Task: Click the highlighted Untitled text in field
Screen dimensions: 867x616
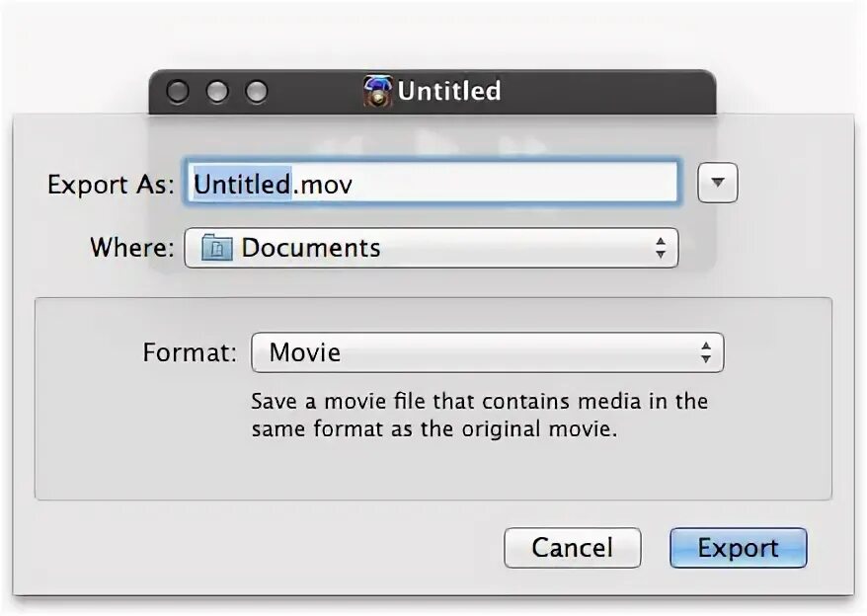Action: (242, 184)
